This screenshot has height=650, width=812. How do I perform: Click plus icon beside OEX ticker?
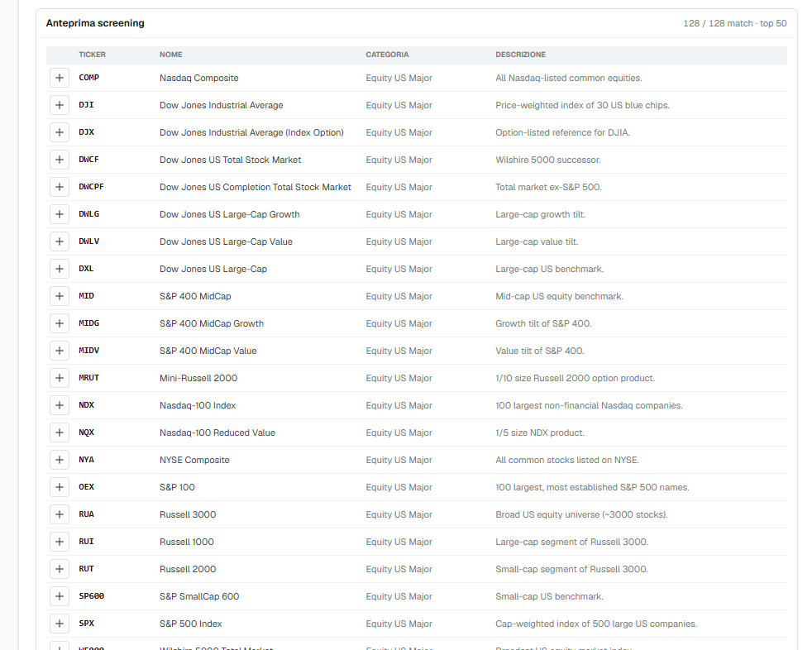click(60, 487)
